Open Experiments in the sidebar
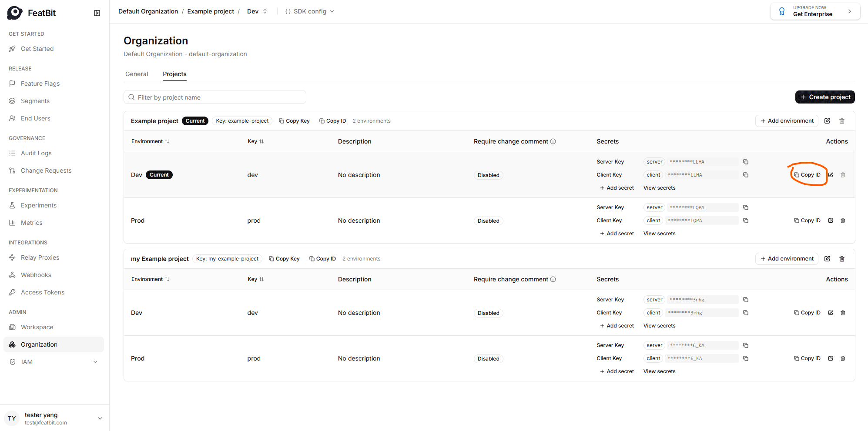This screenshot has height=431, width=868. [54, 205]
